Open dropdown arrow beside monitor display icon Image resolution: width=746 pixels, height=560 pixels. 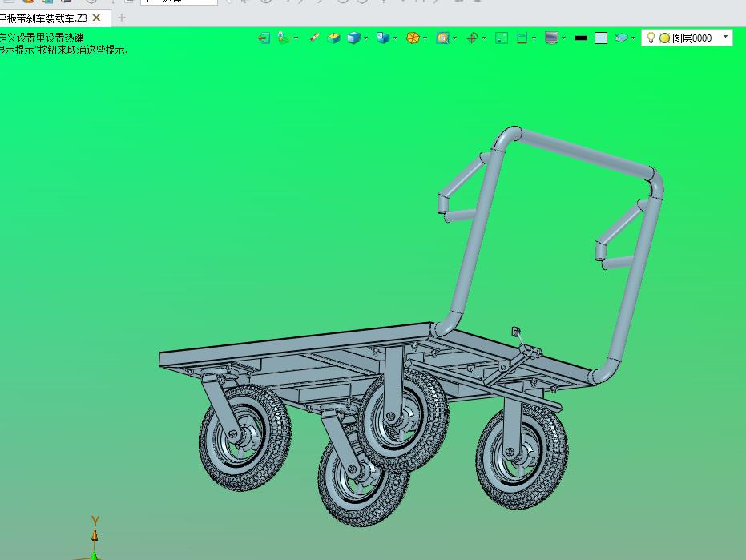point(564,38)
